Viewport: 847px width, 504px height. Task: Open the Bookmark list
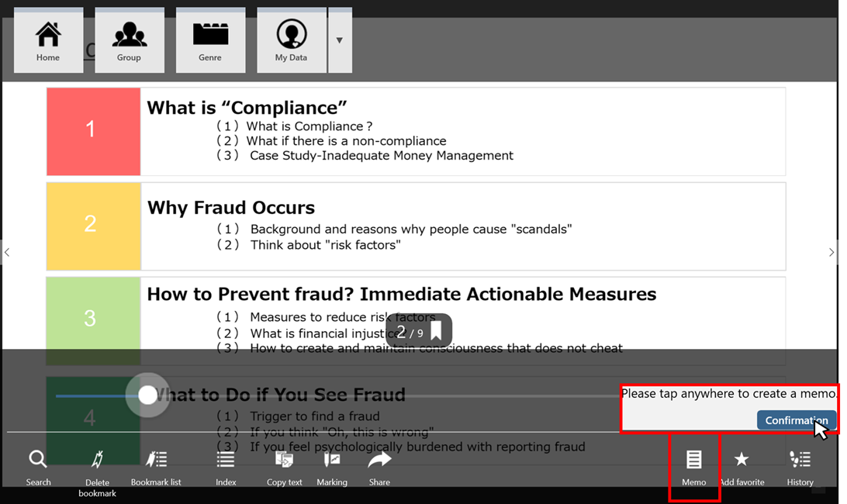(156, 468)
